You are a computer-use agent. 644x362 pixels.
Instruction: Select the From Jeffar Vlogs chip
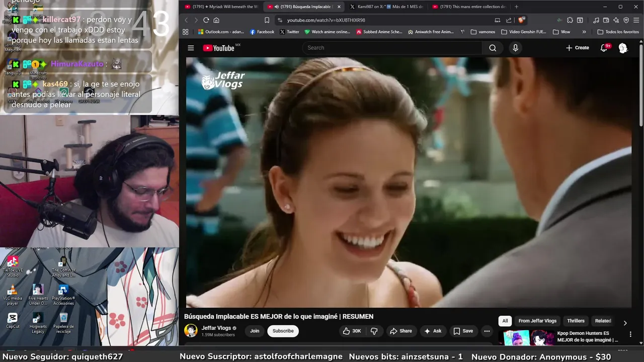[x=537, y=321]
